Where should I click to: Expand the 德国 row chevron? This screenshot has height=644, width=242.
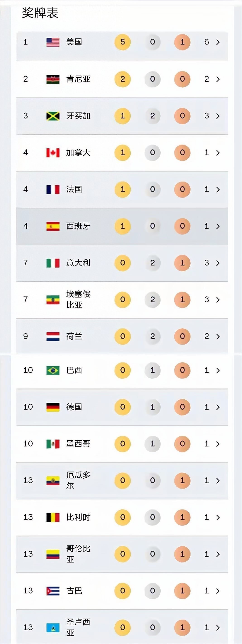218,407
